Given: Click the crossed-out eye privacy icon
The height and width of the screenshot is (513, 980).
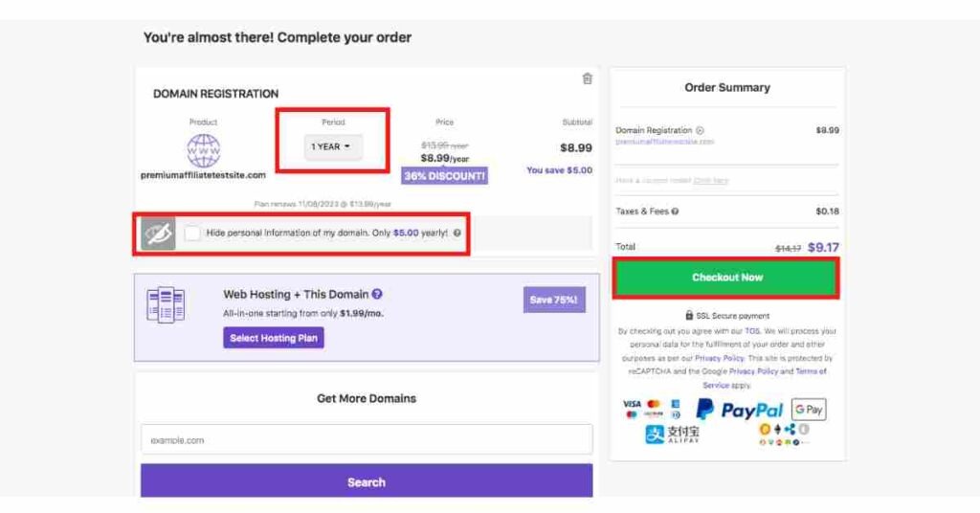Looking at the screenshot, I should [158, 234].
